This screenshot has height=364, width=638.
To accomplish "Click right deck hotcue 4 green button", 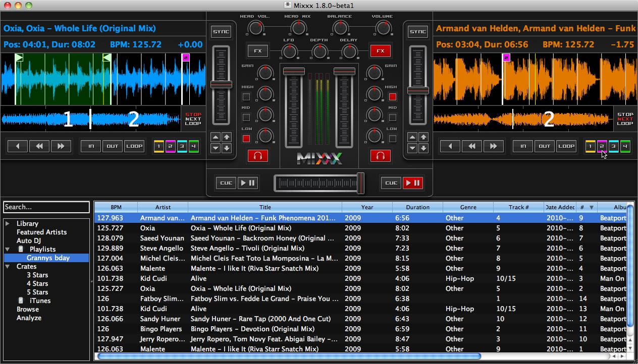I will (625, 147).
